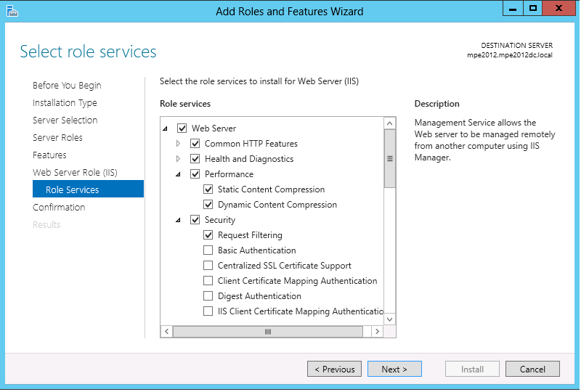Open the Confirmation step
The width and height of the screenshot is (581, 392).
coord(59,208)
